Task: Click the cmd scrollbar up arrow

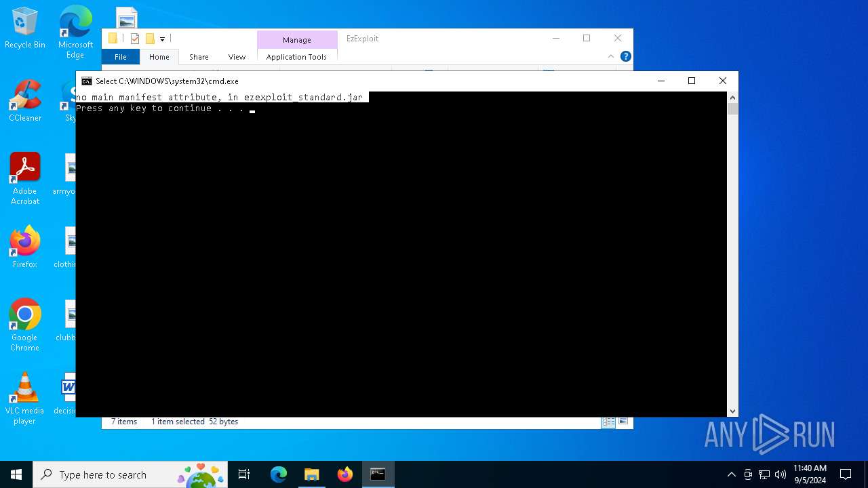Action: point(732,98)
